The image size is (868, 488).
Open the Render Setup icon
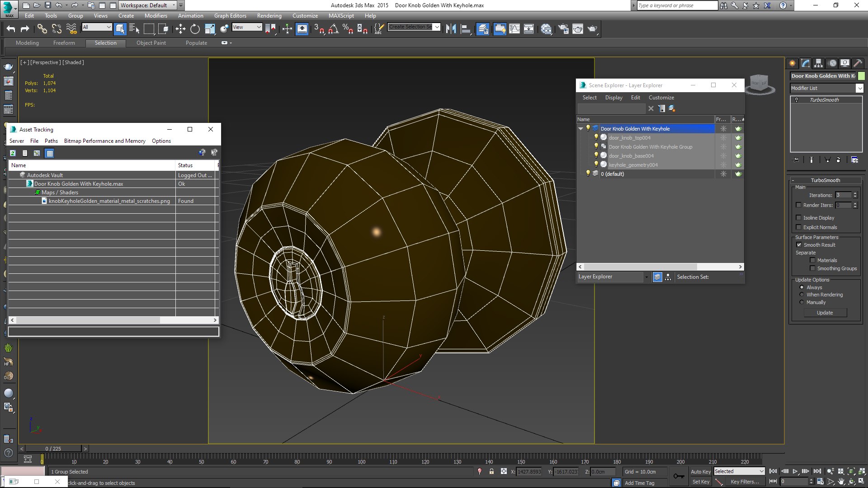coord(563,29)
